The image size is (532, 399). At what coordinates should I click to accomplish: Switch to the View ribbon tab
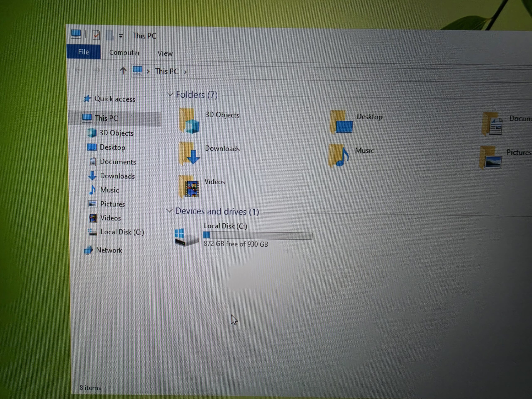point(165,53)
